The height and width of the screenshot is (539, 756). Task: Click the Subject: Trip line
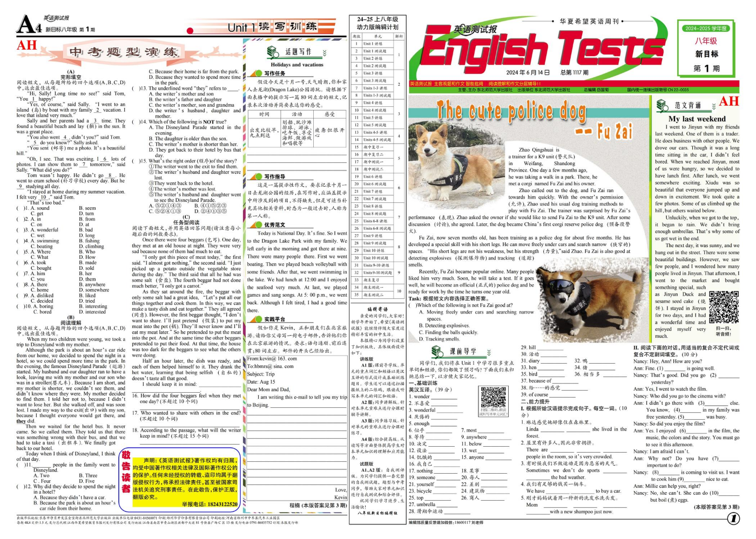261,374
